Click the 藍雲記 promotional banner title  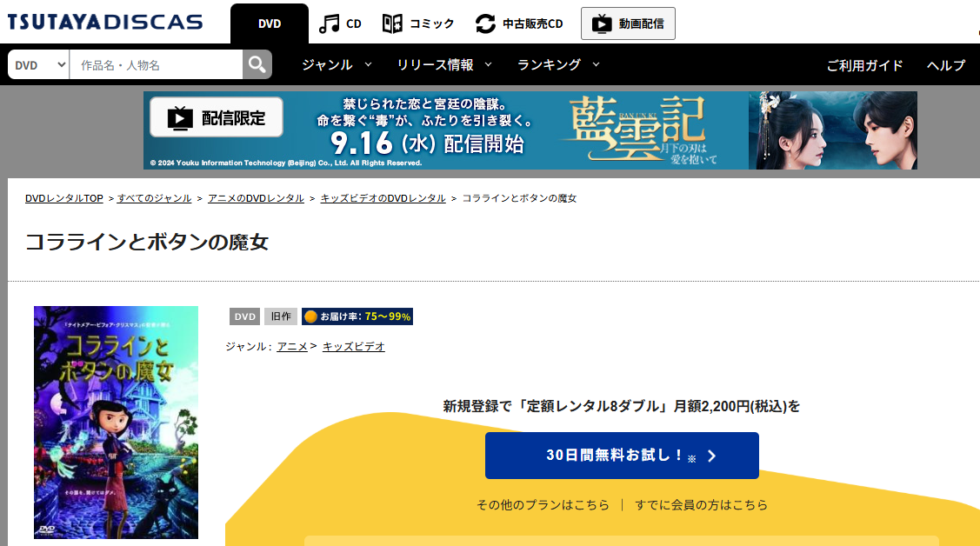tap(637, 128)
